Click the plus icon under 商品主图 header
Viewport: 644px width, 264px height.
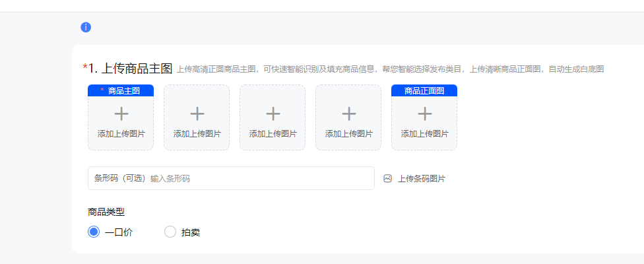121,114
